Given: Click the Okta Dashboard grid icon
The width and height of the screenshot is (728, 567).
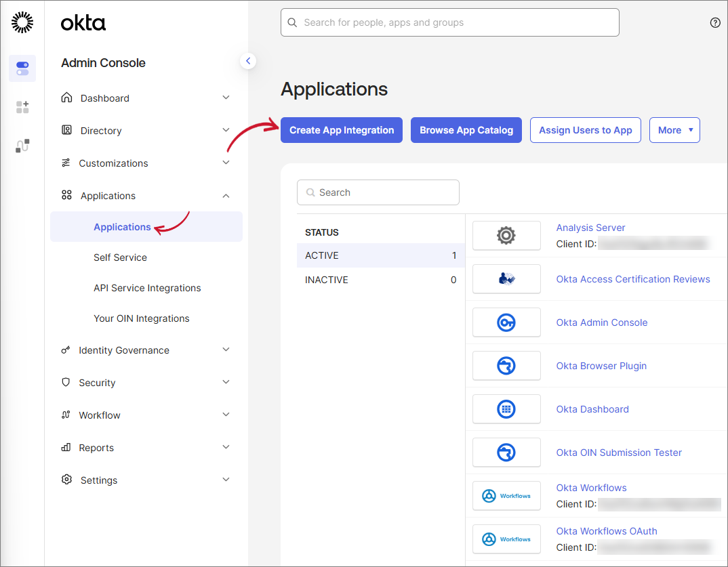Looking at the screenshot, I should pos(506,409).
